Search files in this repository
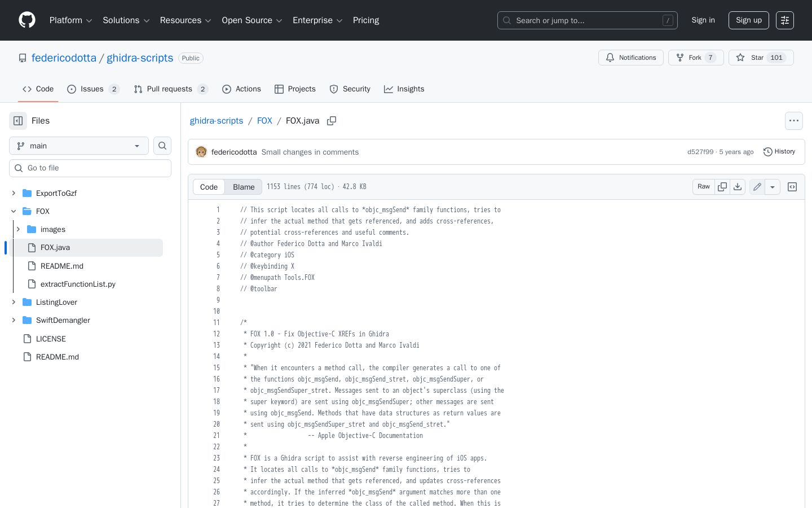This screenshot has width=812, height=508. [162, 146]
